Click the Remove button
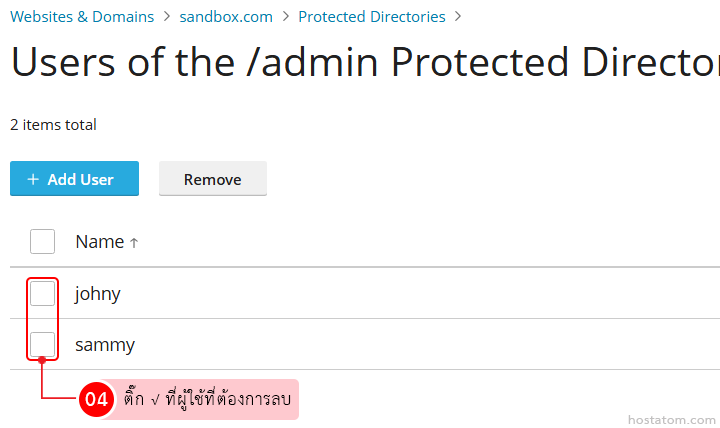The height and width of the screenshot is (428, 720). (x=212, y=179)
